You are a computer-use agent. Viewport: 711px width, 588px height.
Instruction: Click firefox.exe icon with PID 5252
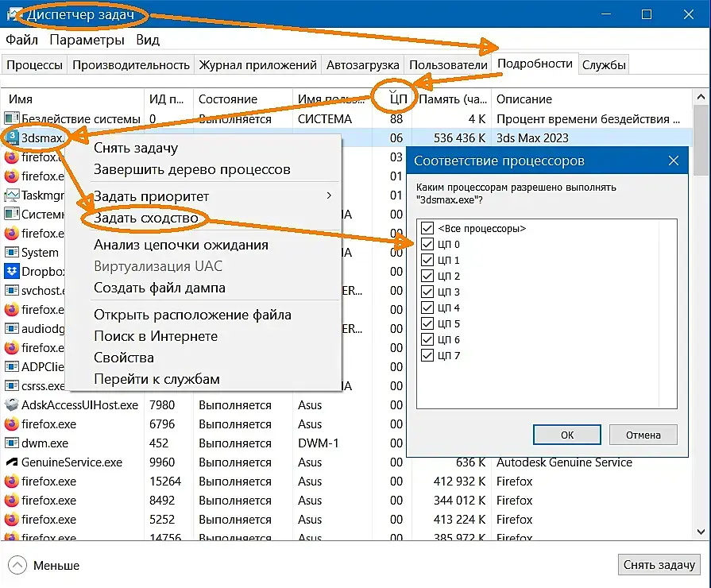pyautogui.click(x=12, y=519)
